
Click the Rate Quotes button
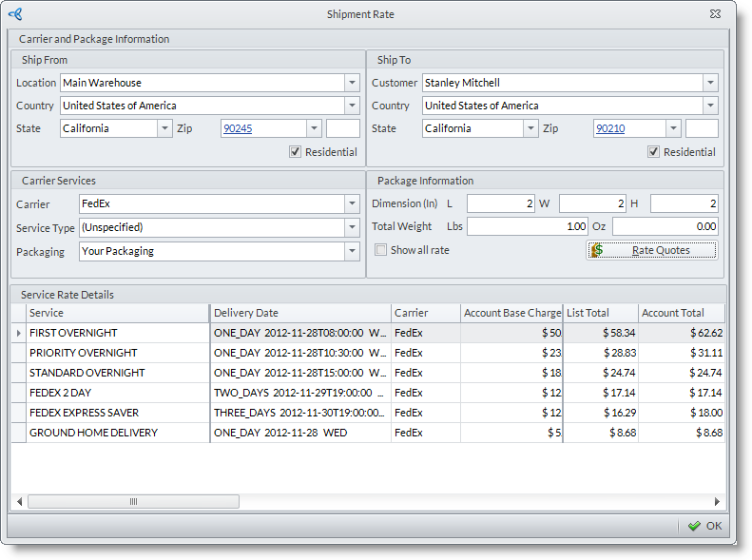[651, 250]
